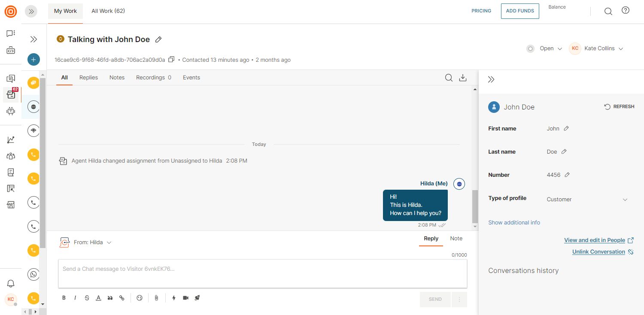Viewport: 644px width, 315px height.
Task: Click the attachment paperclip icon
Action: click(x=157, y=298)
